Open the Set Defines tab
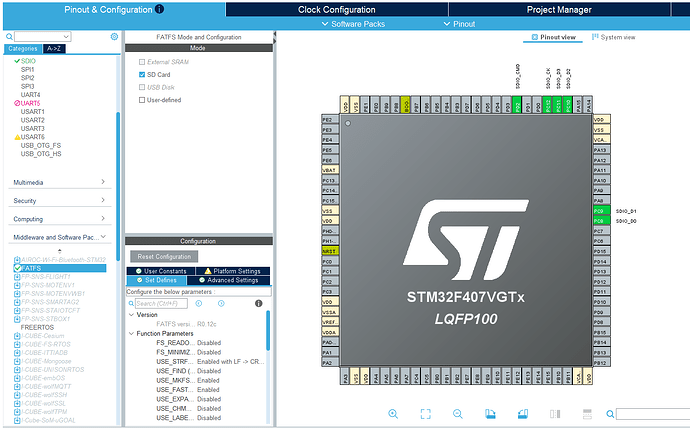 click(157, 280)
